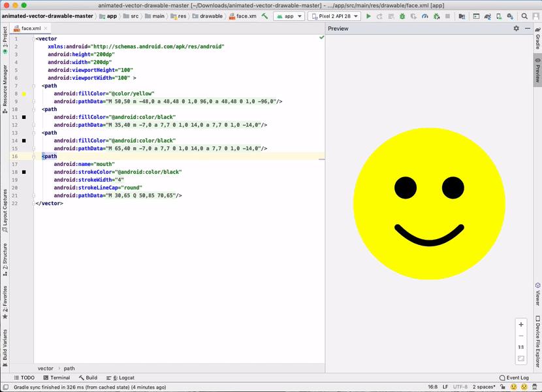Open the app run configuration dropdown
Viewport: 542px width, 392px height.
click(x=289, y=16)
